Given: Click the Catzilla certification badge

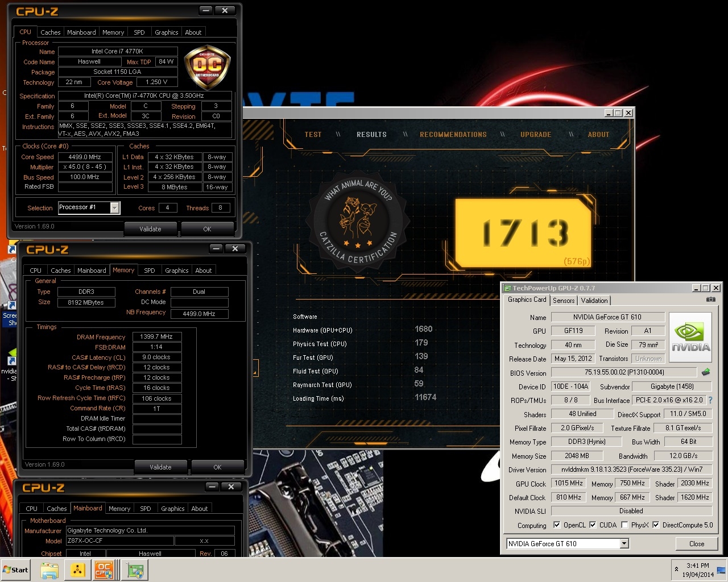Looking at the screenshot, I should tap(358, 219).
